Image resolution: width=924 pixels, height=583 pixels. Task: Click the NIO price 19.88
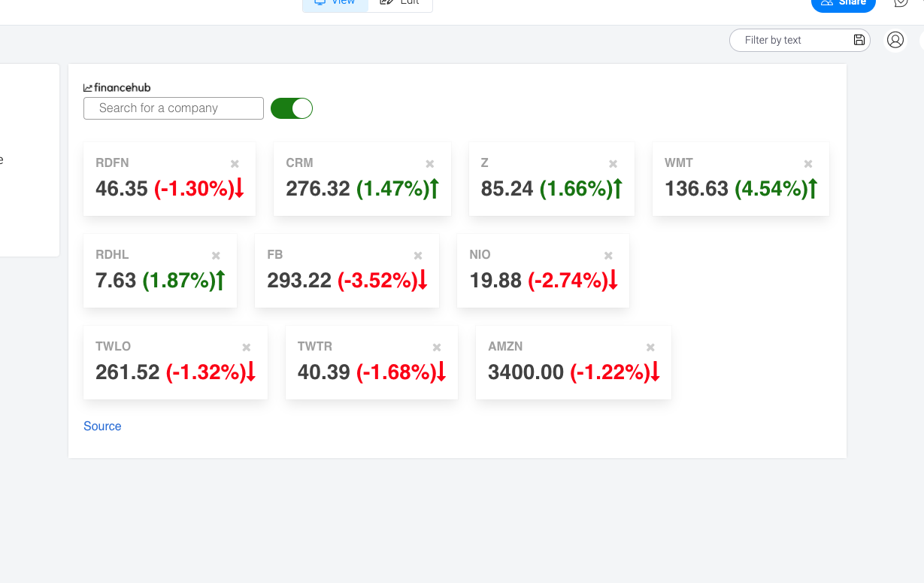[x=495, y=280]
